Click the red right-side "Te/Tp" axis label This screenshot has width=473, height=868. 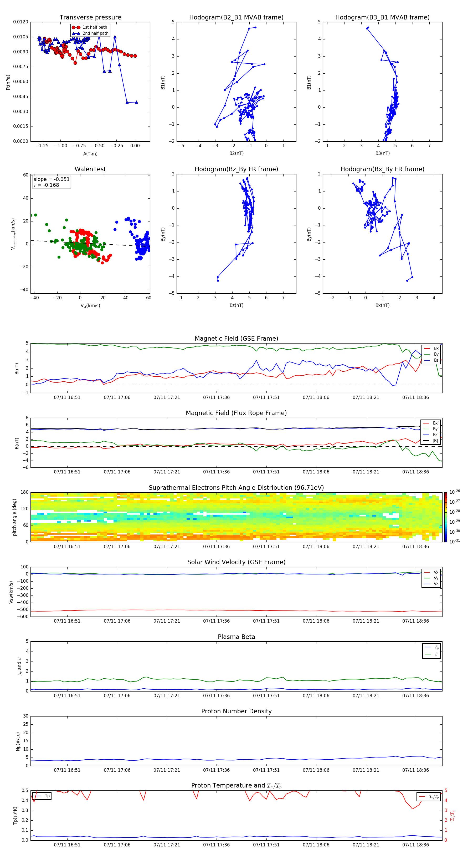(453, 815)
